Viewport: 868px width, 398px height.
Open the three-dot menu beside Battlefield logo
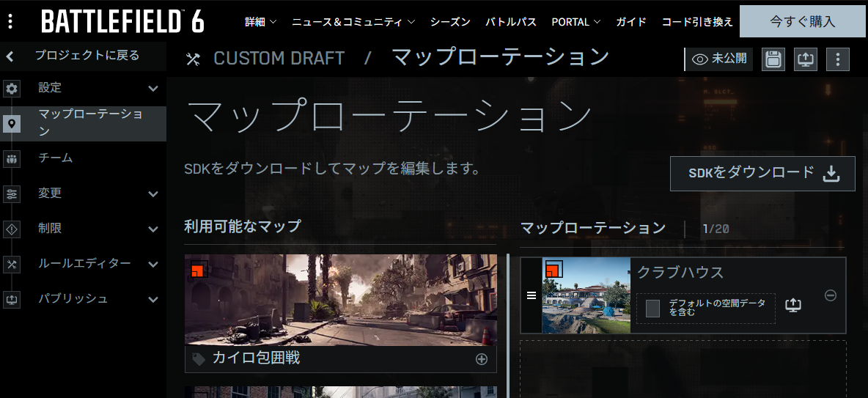tap(11, 21)
